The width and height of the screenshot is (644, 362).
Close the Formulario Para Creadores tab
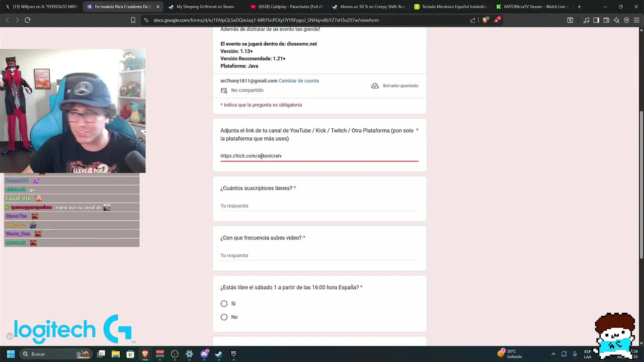[x=157, y=7]
